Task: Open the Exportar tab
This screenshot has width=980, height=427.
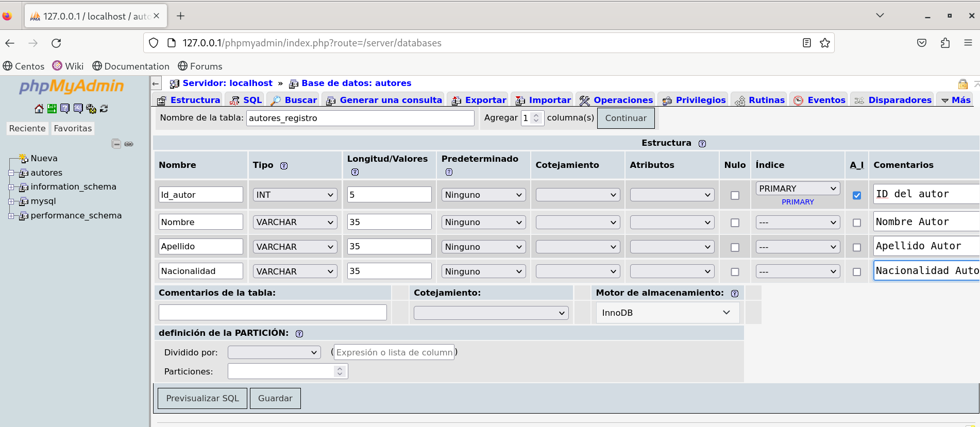Action: tap(479, 100)
